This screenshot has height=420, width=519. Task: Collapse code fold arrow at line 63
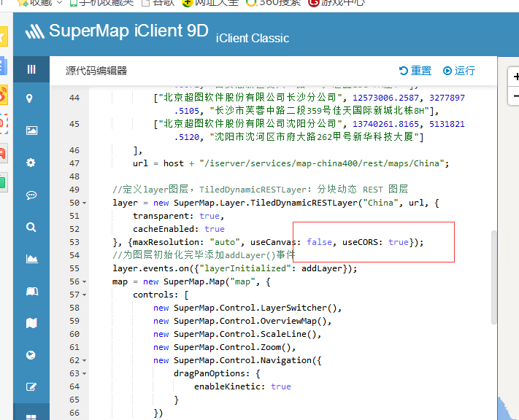(85, 373)
